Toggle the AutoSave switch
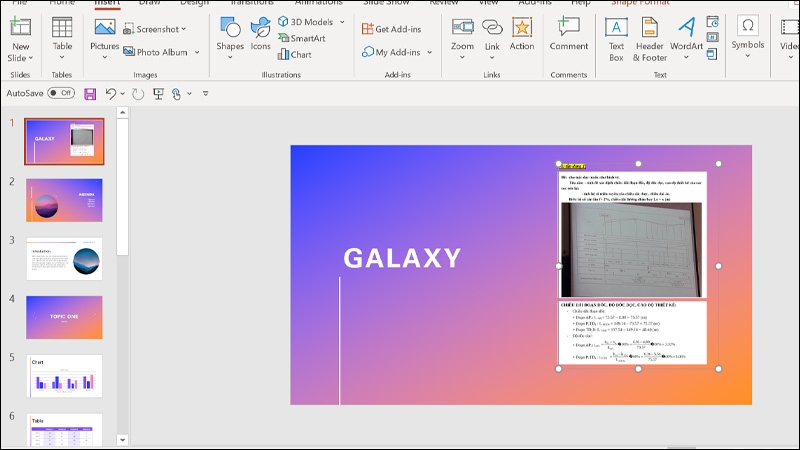800x450 pixels. (x=61, y=93)
